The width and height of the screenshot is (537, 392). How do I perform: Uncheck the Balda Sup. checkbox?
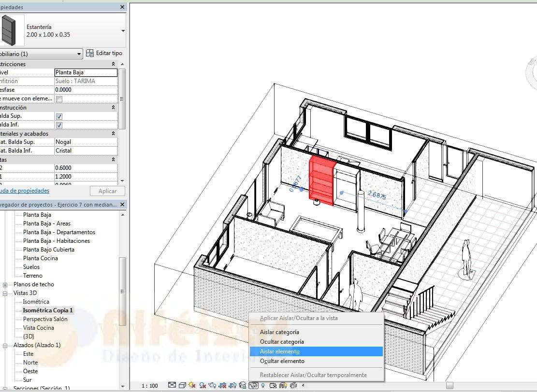click(x=59, y=116)
